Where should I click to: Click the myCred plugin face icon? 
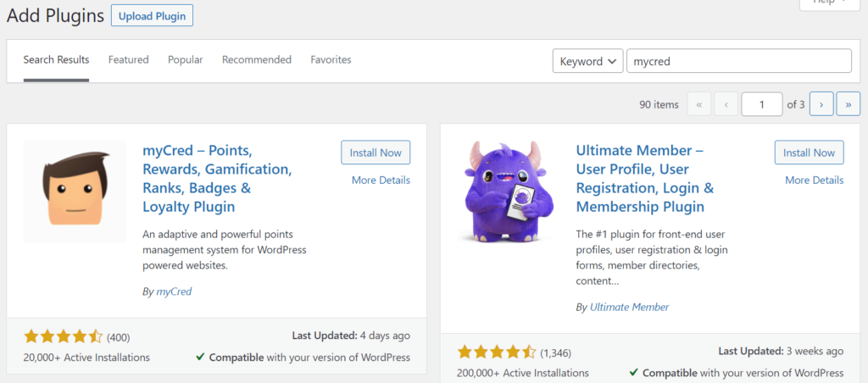coord(75,191)
